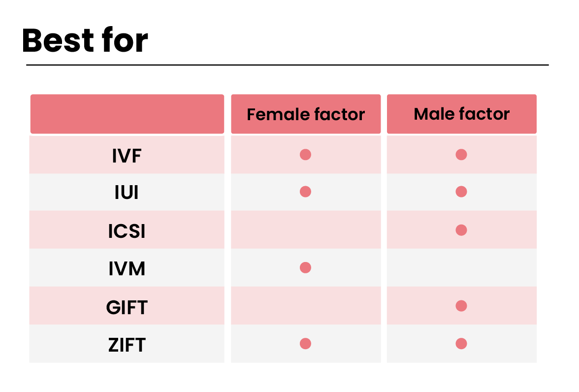Click the ZIFT male factor dot

click(461, 343)
